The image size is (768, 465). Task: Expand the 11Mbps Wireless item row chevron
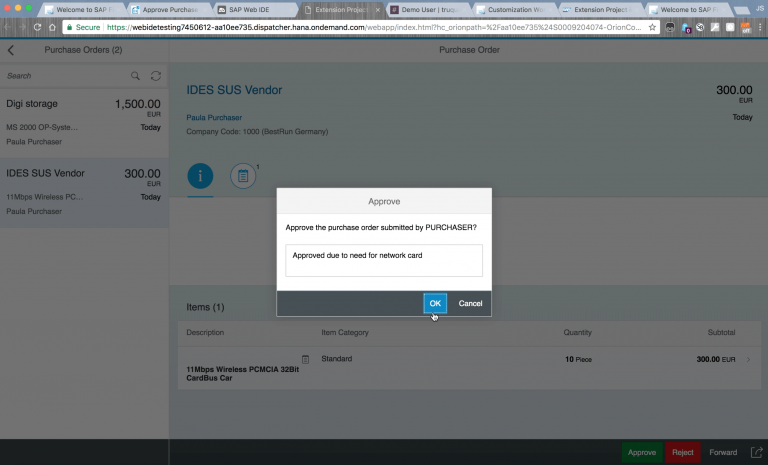[748, 360]
